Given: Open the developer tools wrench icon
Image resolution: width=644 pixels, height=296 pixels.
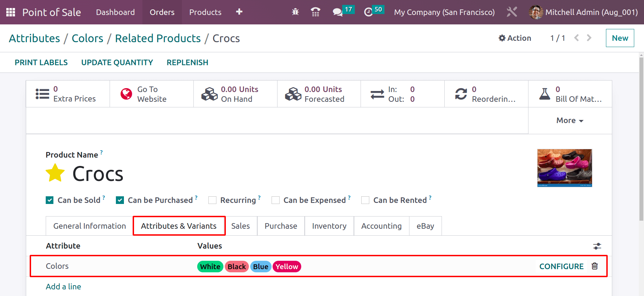Looking at the screenshot, I should (512, 12).
